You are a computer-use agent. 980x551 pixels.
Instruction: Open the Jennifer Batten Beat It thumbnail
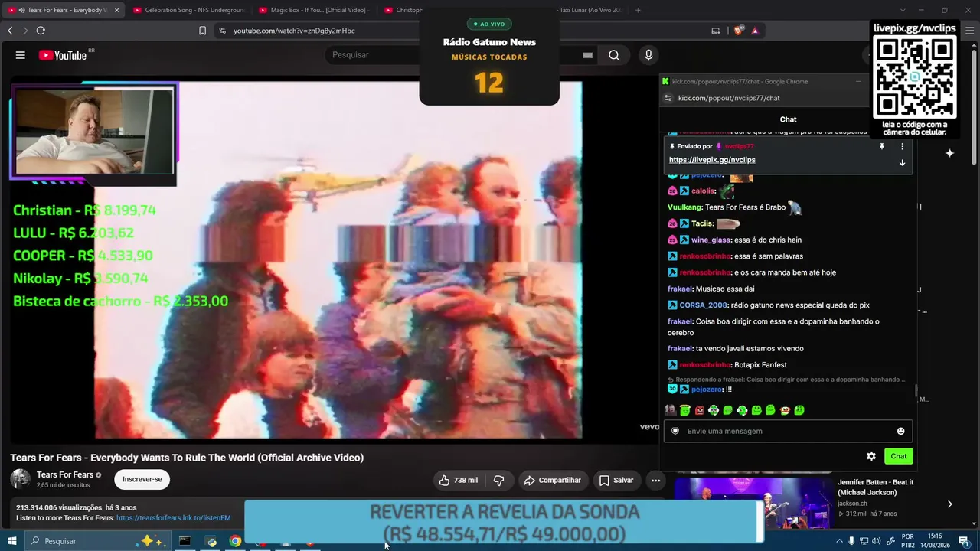tap(753, 503)
